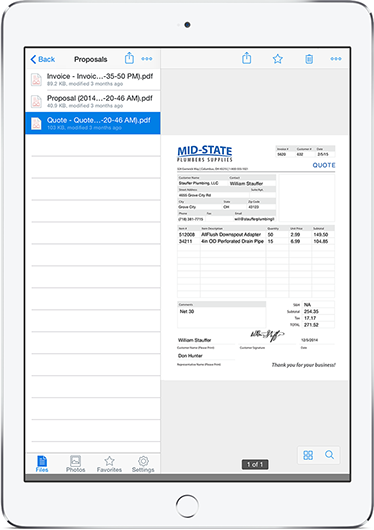Image resolution: width=374 pixels, height=530 pixels.
Task: Tap the share icon in Proposals header
Action: 129,58
